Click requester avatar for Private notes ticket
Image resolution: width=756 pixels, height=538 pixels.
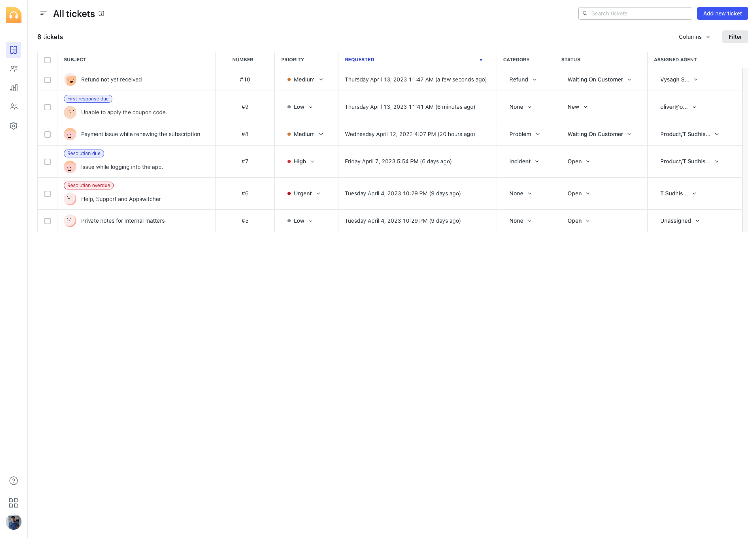(x=70, y=221)
